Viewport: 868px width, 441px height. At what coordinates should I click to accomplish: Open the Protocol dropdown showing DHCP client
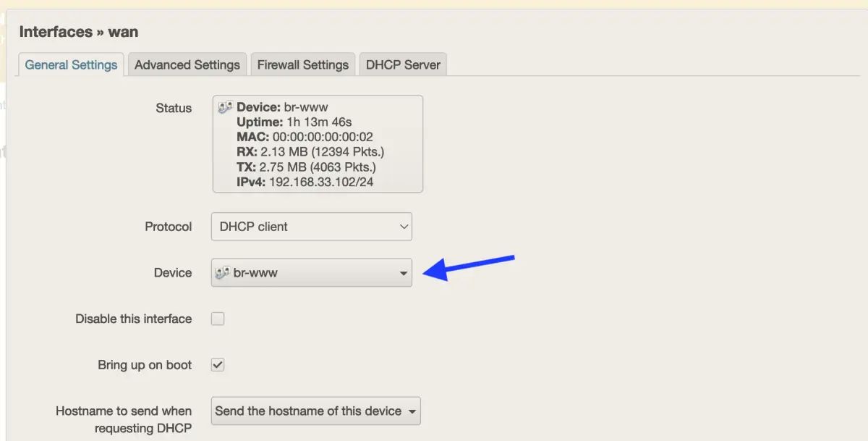pos(311,226)
